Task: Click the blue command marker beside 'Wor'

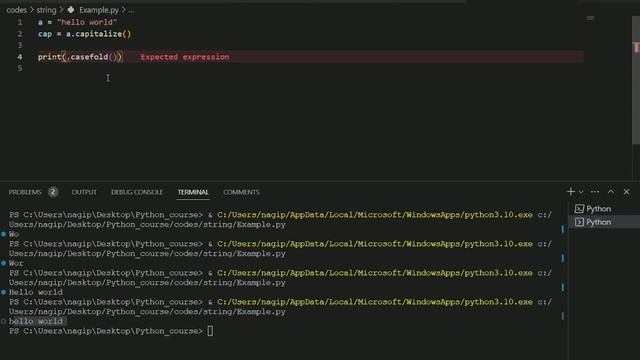Action: [x=3, y=263]
